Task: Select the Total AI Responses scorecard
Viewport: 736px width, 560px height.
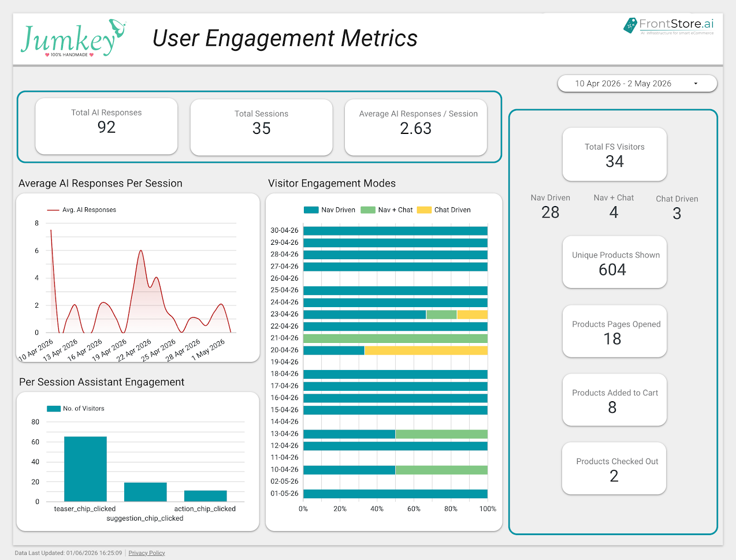Action: (106, 126)
